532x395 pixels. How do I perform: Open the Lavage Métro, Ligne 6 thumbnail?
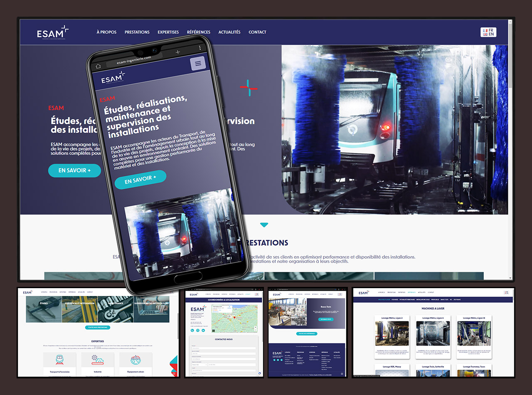[x=433, y=333]
